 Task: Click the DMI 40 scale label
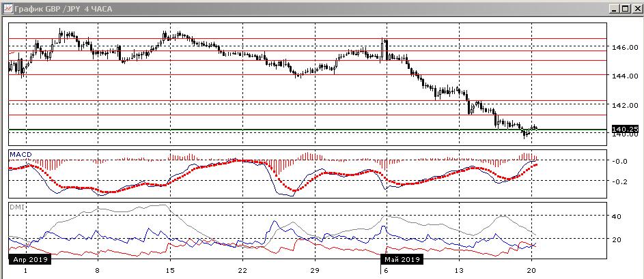[x=617, y=216]
